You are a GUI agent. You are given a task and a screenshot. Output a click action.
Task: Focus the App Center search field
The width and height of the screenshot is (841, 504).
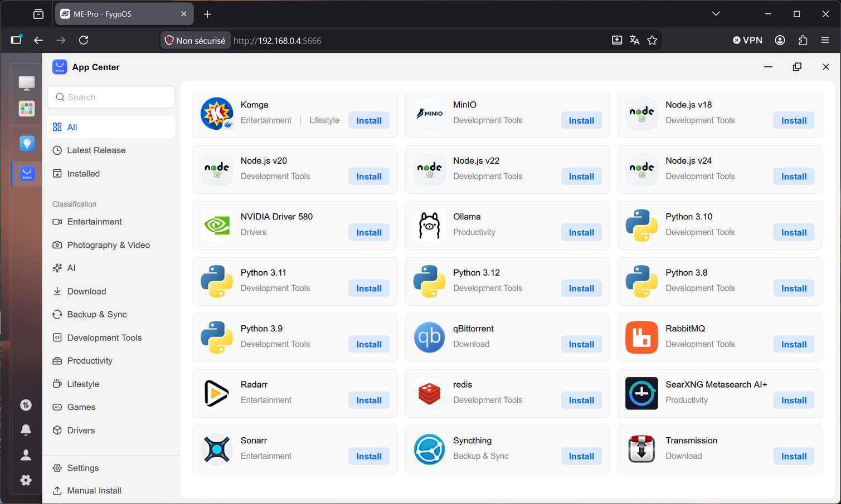111,97
